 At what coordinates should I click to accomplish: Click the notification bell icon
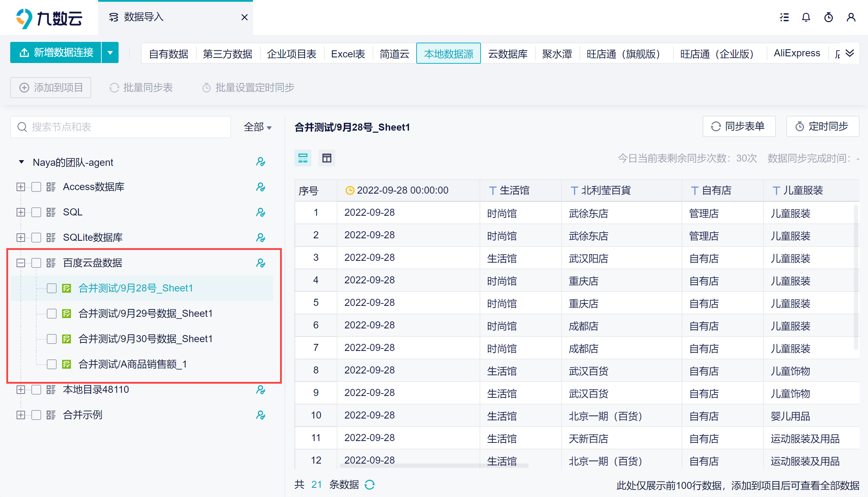pos(806,17)
